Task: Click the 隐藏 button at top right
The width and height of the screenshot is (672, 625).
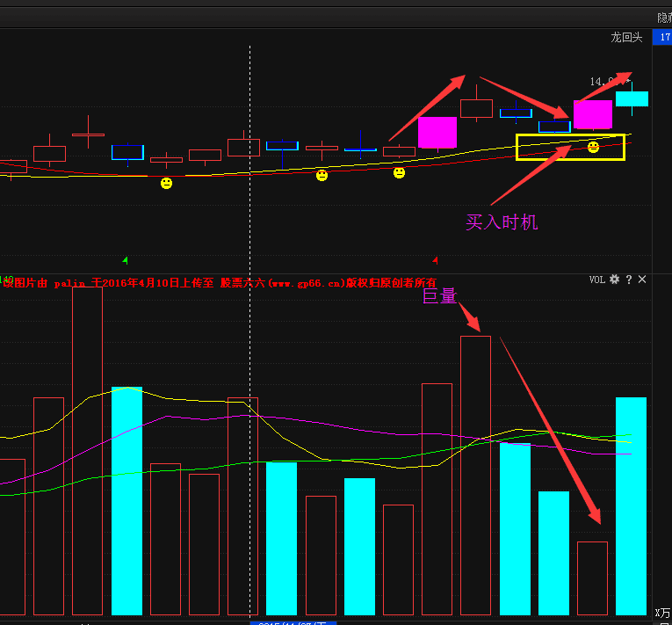Action: (x=663, y=18)
